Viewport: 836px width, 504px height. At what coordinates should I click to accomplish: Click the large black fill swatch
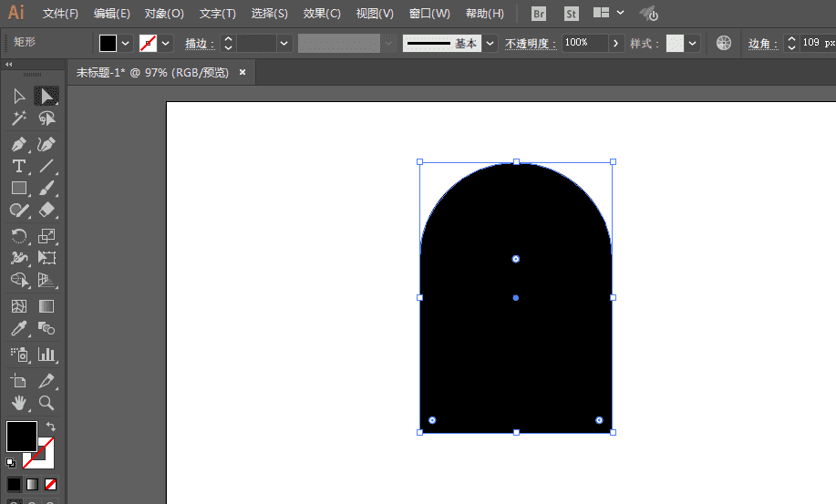tap(22, 436)
